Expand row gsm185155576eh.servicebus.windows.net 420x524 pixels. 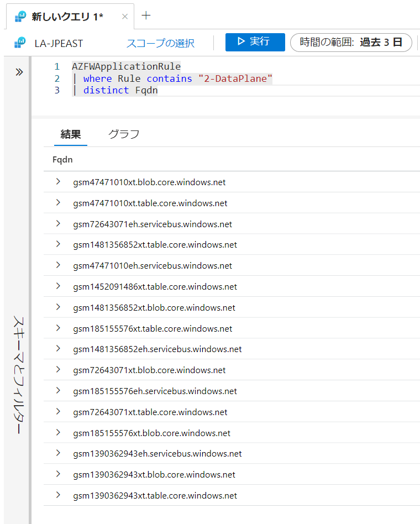pyautogui.click(x=58, y=391)
